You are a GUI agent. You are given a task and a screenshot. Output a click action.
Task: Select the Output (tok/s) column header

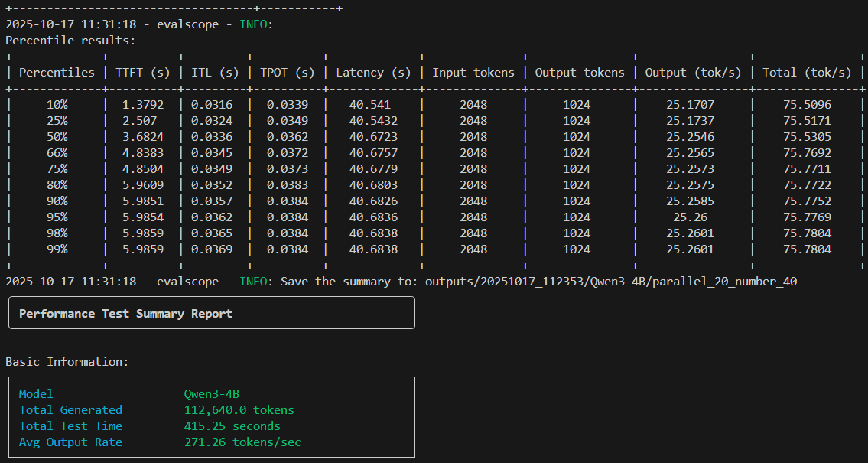pos(694,73)
